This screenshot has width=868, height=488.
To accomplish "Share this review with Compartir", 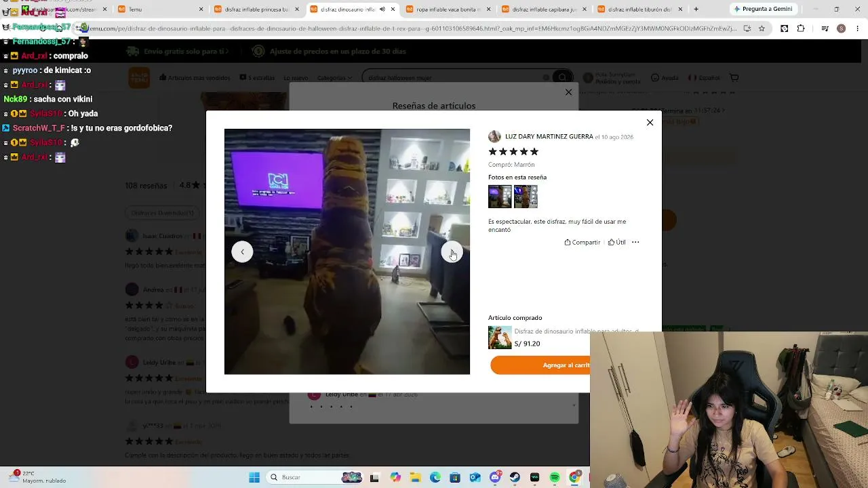I will click(x=582, y=242).
